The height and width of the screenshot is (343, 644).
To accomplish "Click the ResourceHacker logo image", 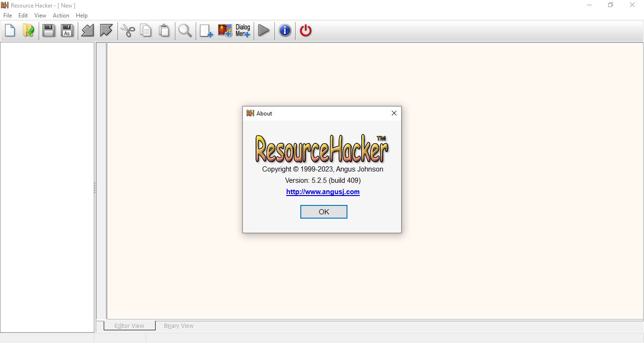I will point(322,148).
